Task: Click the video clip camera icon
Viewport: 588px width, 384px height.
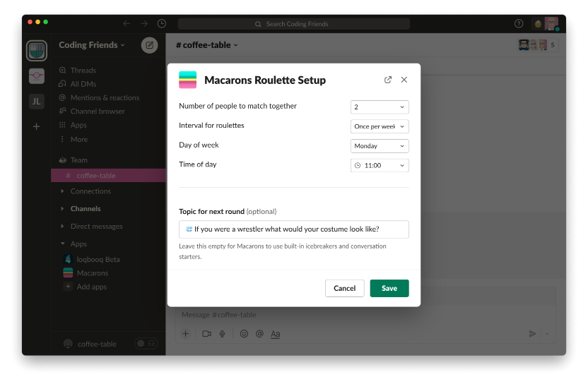Action: tap(206, 333)
